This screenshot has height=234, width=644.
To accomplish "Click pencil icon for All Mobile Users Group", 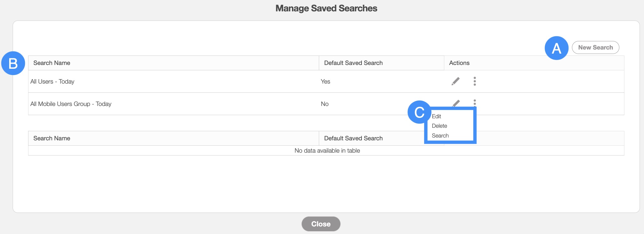I will click(x=456, y=103).
